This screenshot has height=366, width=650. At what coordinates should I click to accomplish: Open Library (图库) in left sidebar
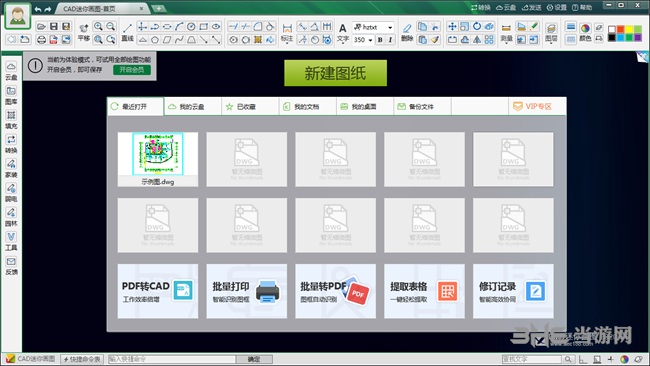(11, 95)
